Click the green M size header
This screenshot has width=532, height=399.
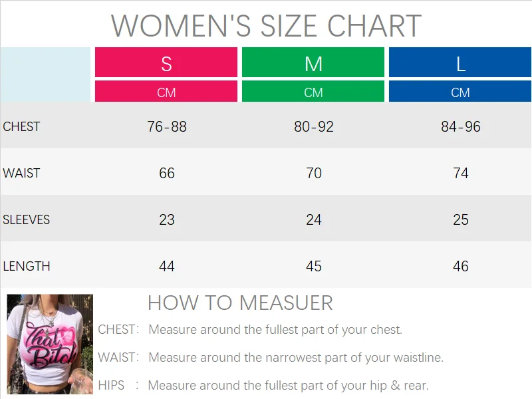313,63
